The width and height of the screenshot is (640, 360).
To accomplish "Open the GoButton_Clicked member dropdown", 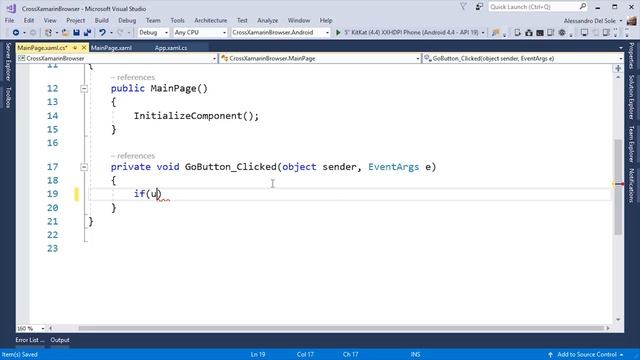I will click(523, 58).
